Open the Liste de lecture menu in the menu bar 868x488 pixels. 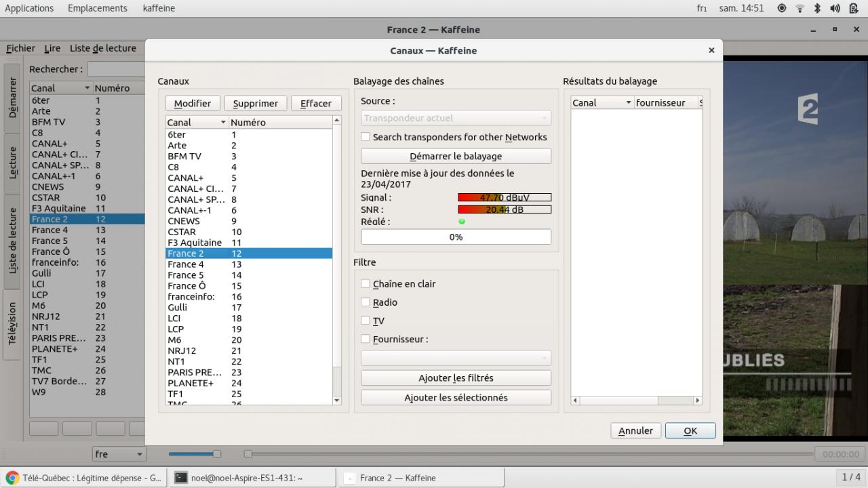[103, 48]
